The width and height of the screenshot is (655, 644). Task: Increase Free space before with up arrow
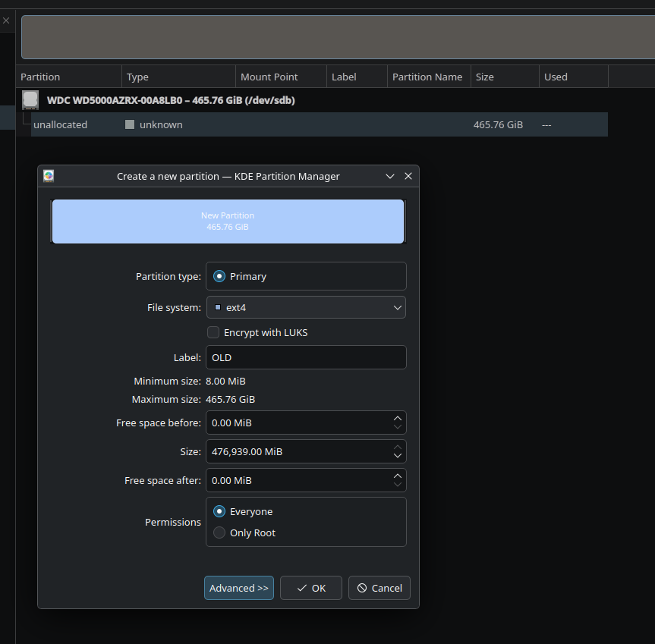click(x=398, y=418)
